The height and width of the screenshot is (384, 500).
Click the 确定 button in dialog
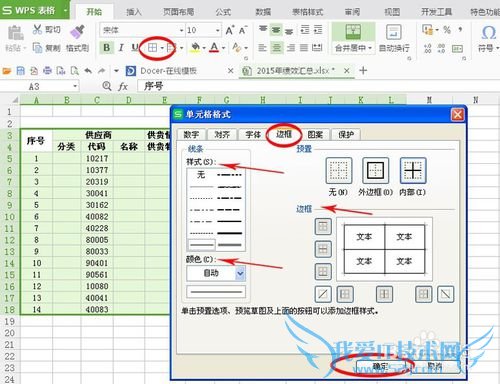point(380,367)
